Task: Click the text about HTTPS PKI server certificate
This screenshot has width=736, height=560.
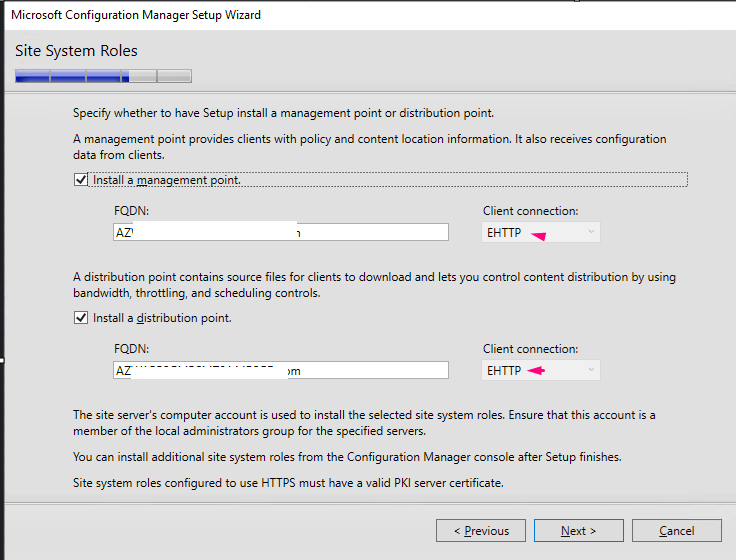Action: tap(288, 483)
